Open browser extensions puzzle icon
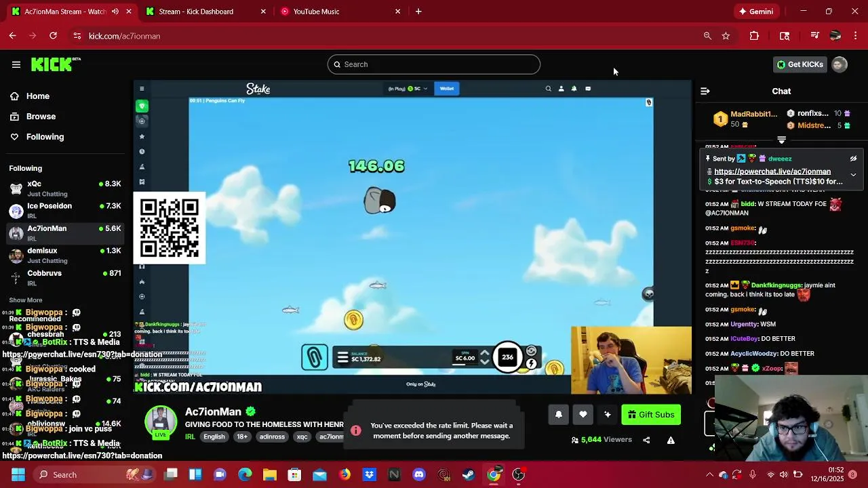Image resolution: width=868 pixels, height=488 pixels. 754,36
